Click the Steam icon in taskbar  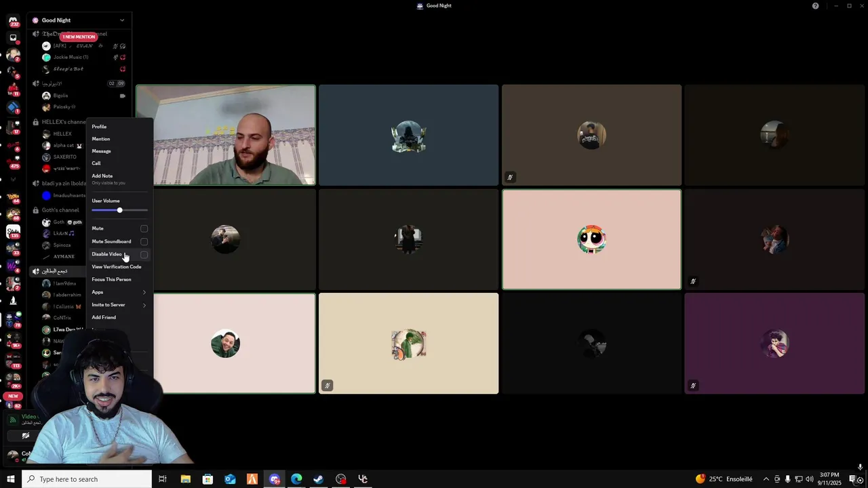pyautogui.click(x=318, y=479)
